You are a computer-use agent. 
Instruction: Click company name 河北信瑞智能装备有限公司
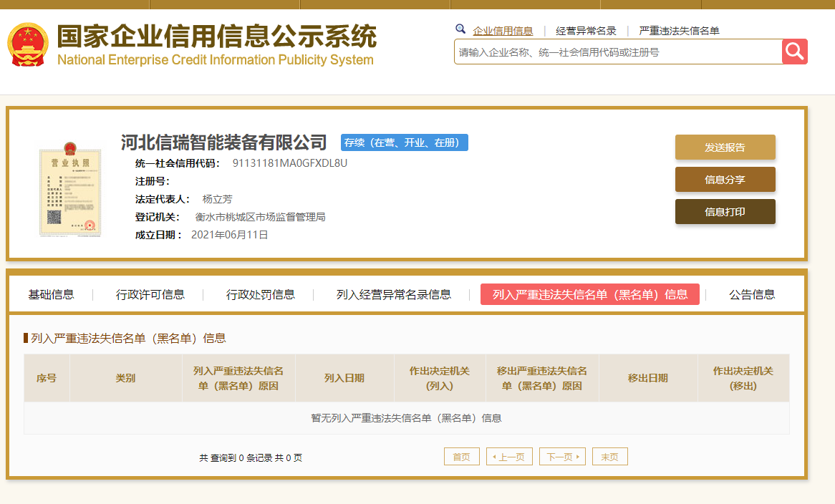(223, 142)
